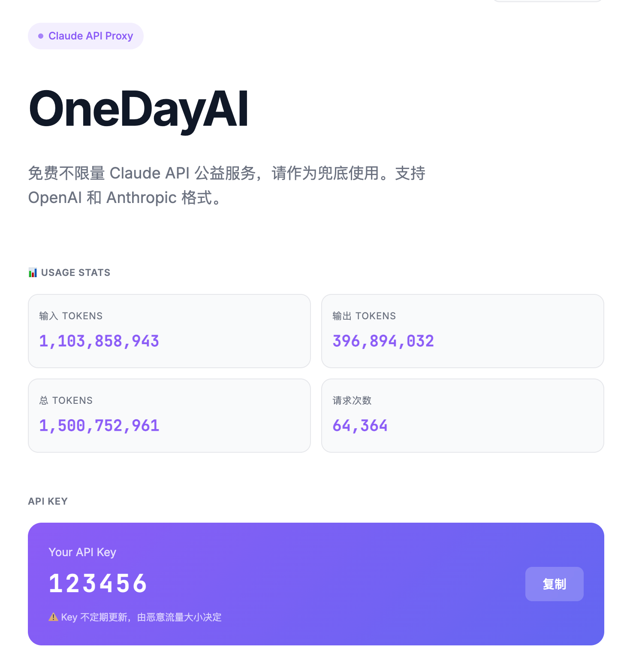Select the Claude API Proxy badge
This screenshot has width=633, height=672.
click(86, 36)
